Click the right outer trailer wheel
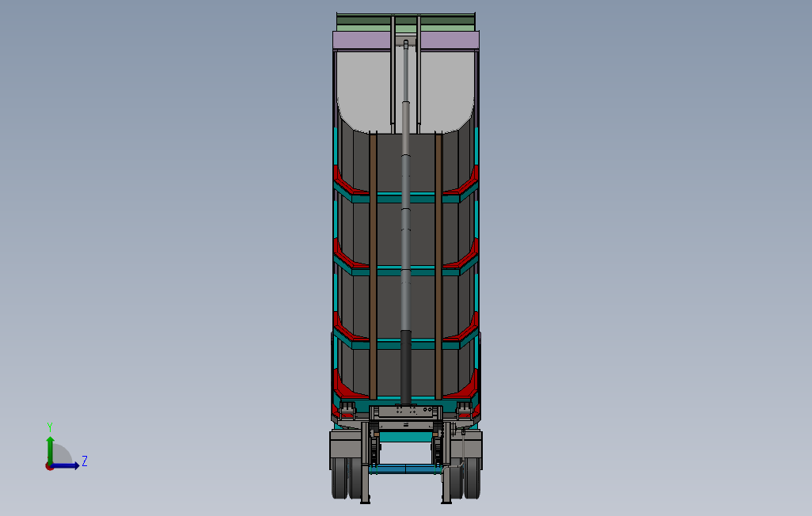 point(472,478)
